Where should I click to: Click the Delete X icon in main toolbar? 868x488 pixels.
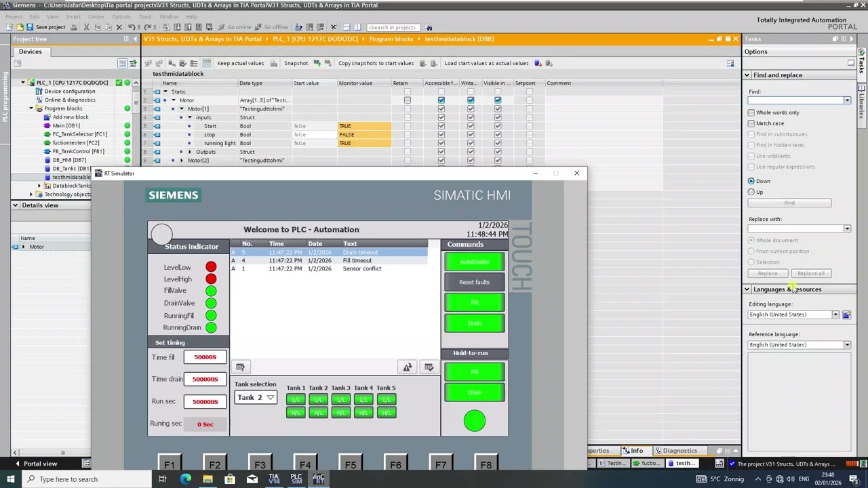(x=119, y=27)
